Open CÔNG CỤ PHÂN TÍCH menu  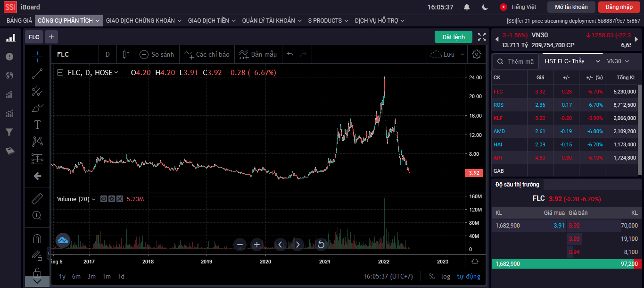tap(69, 21)
